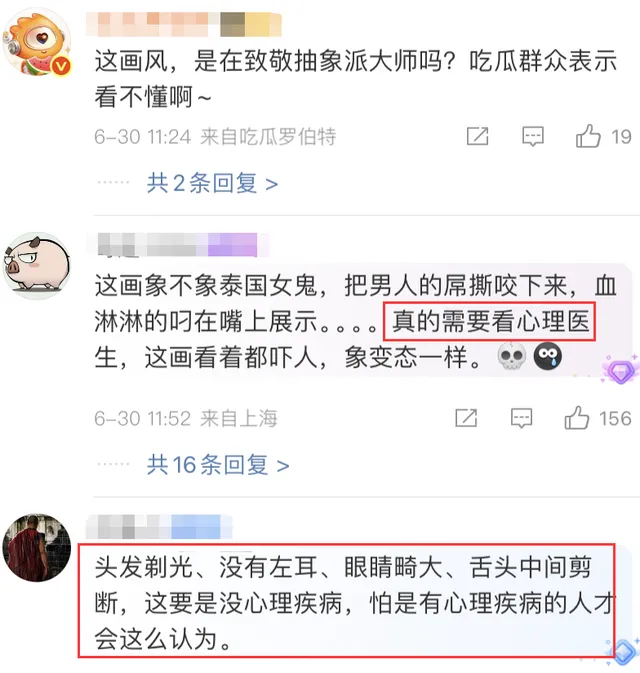Like the comment with 19 likes
This screenshot has width=640, height=673.
(588, 136)
